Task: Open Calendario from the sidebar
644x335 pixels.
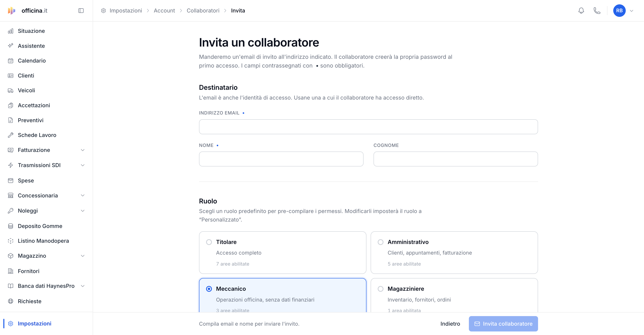Action: (x=46, y=61)
